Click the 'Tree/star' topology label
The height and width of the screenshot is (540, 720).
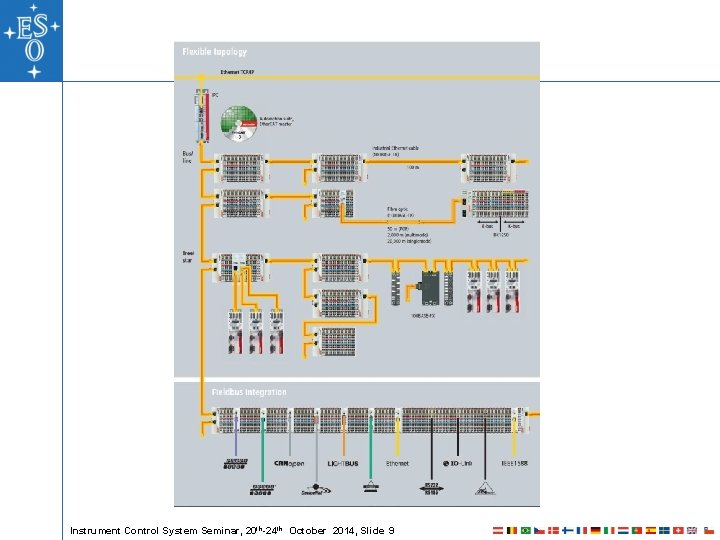(x=188, y=257)
